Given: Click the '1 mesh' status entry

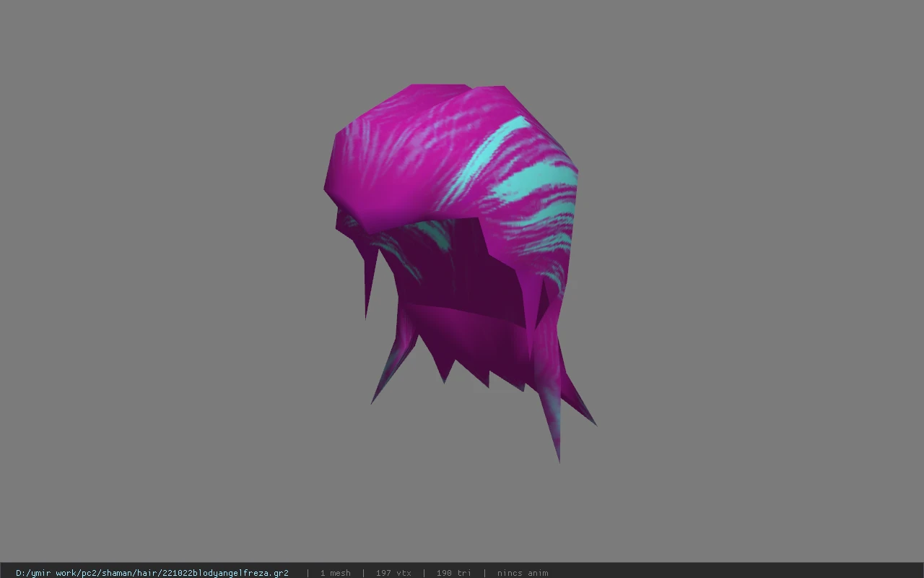Looking at the screenshot, I should [x=335, y=573].
